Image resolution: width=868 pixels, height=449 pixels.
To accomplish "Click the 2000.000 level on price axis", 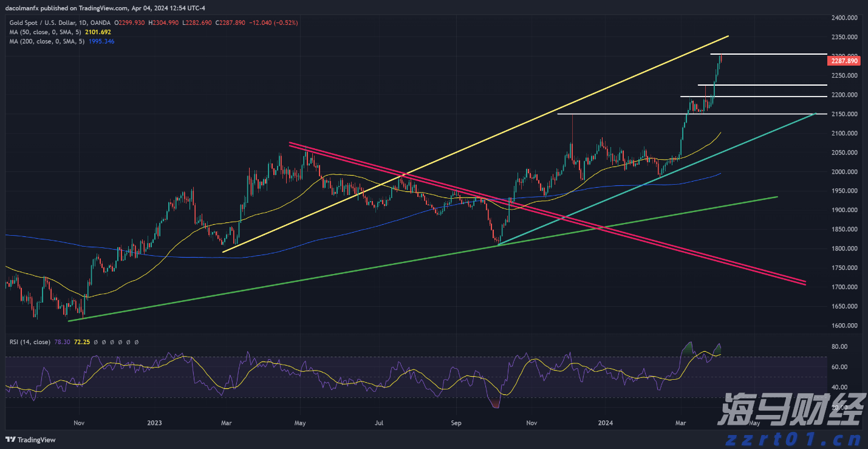I will coord(844,172).
